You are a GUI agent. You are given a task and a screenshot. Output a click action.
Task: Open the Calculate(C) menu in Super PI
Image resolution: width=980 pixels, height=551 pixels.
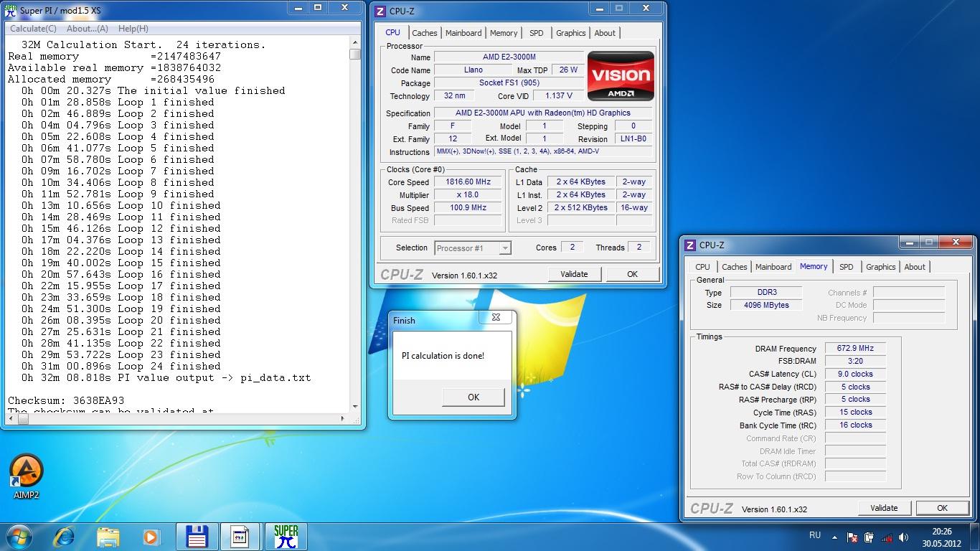click(33, 29)
